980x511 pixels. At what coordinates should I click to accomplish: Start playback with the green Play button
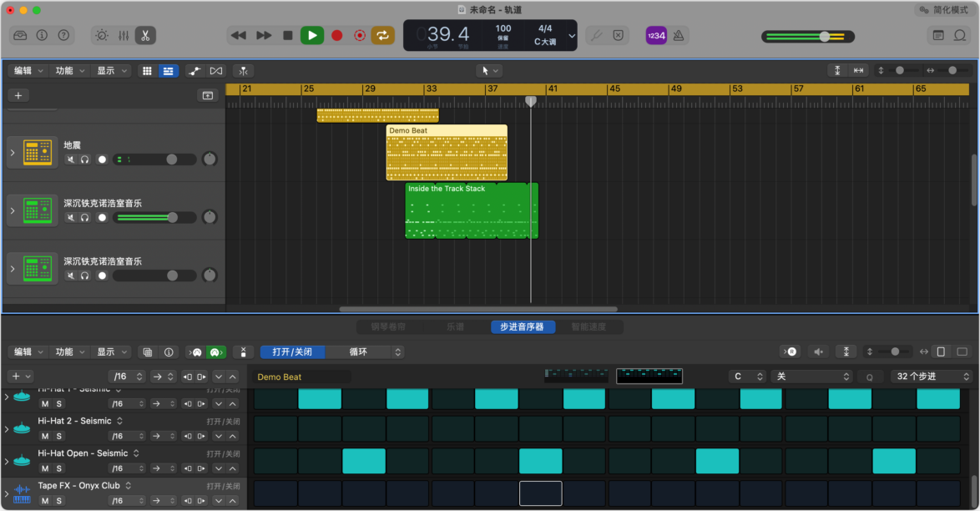312,36
